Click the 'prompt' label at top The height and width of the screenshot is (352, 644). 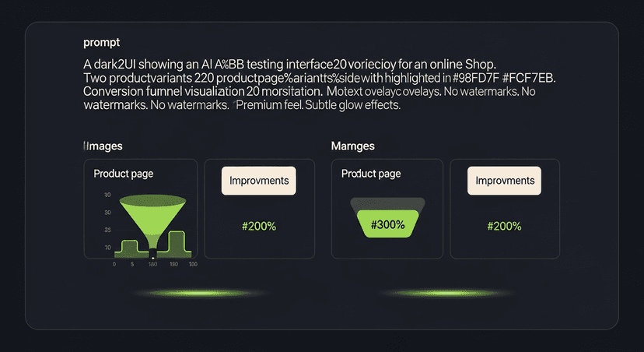[101, 41]
